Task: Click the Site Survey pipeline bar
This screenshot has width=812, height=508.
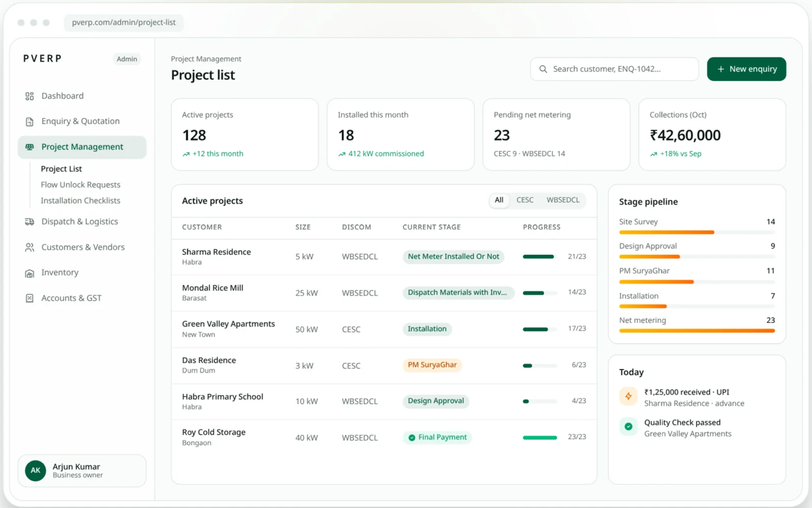Action: tap(697, 232)
